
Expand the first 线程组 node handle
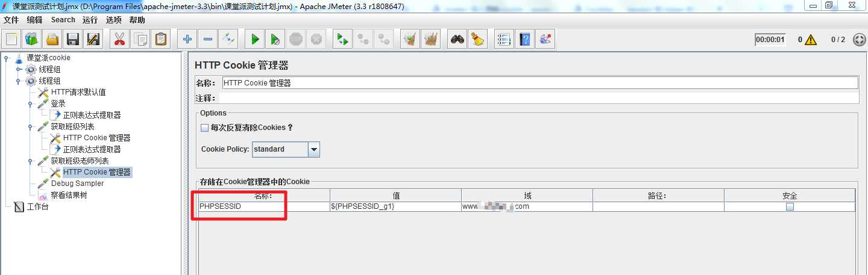(19, 69)
